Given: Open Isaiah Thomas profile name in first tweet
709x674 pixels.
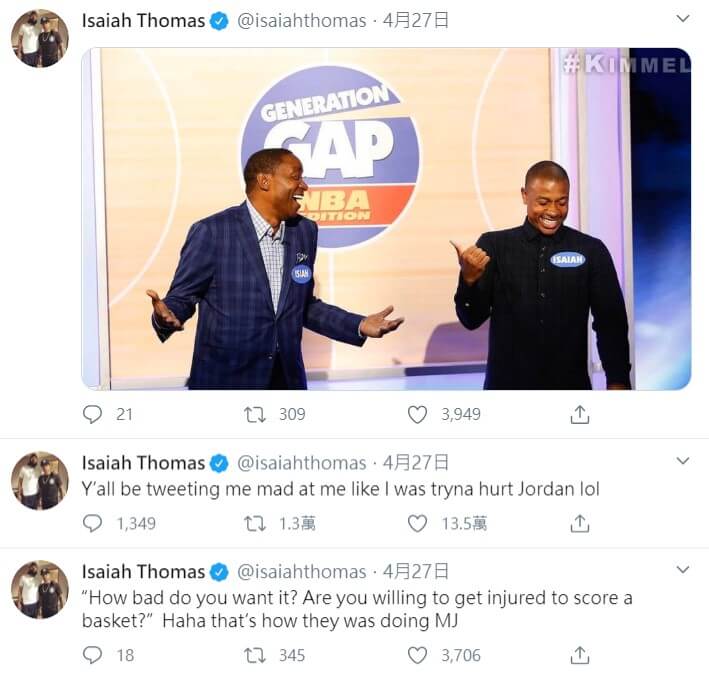Looking at the screenshot, I should (143, 21).
